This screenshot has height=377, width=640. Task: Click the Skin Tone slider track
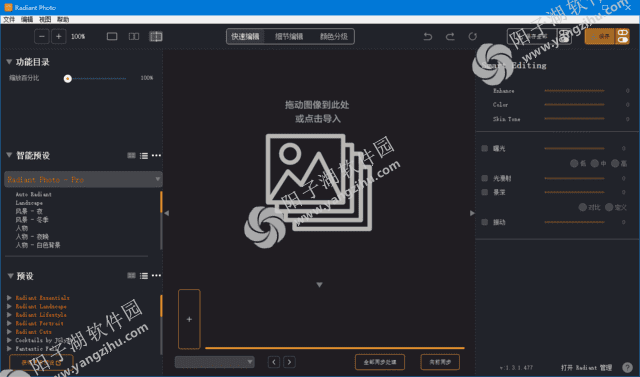pos(574,119)
